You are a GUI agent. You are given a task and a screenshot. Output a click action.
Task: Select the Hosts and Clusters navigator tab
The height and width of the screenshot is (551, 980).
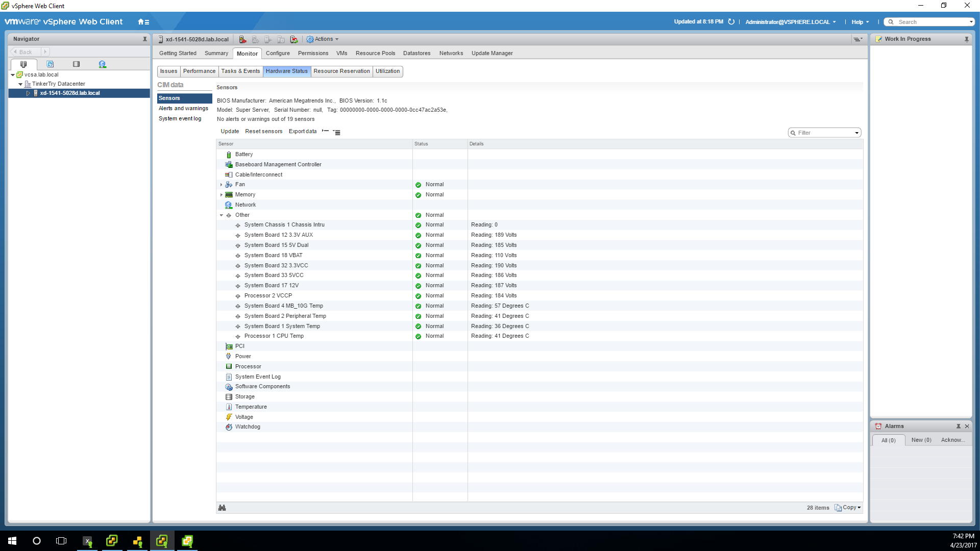[23, 64]
